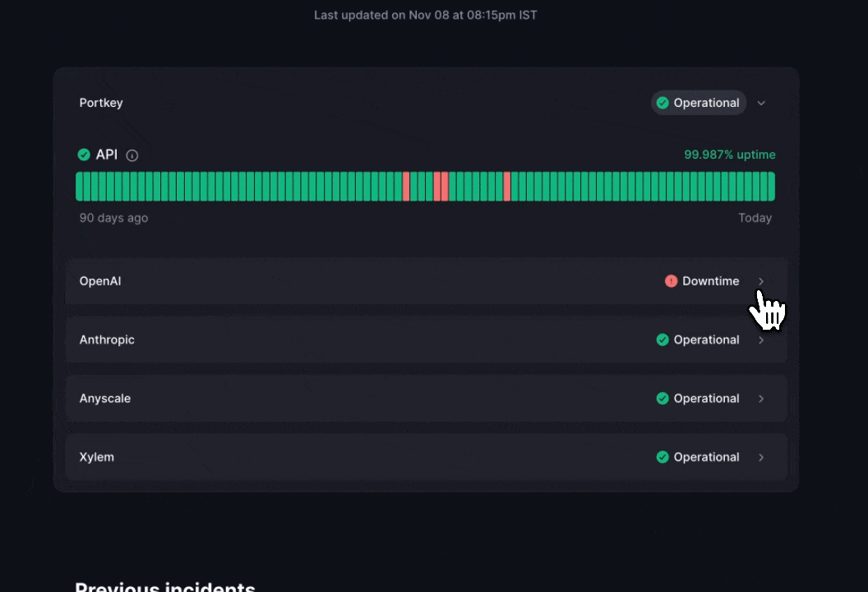Screen dimensions: 868x592
Task: Click the green check icon next to API
Action: pyautogui.click(x=84, y=155)
